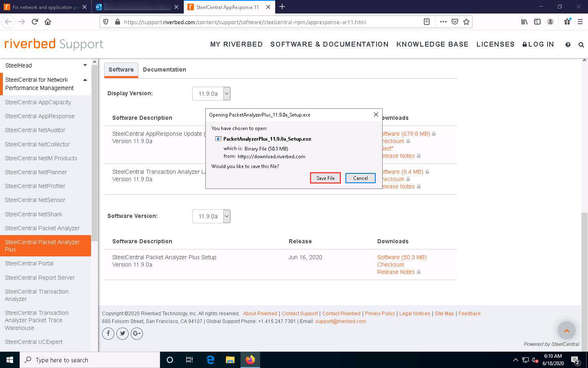The width and height of the screenshot is (588, 368).
Task: Switch to the Fix network and application tab
Action: [x=45, y=7]
